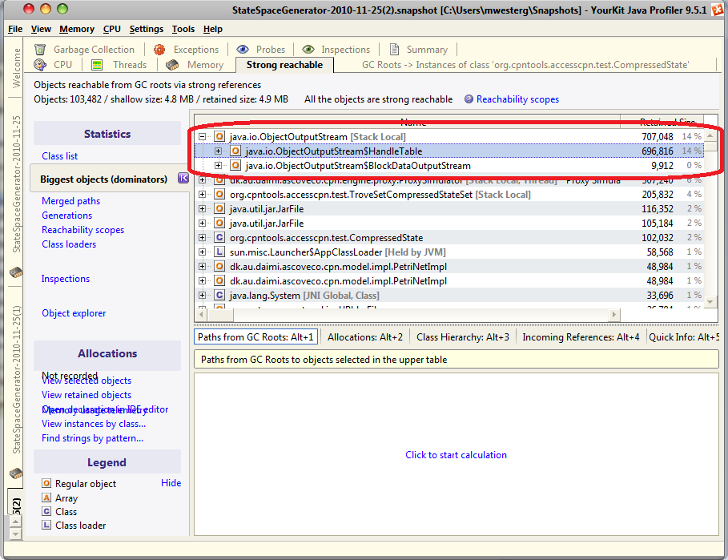Click the Inspections eye icon

[308, 49]
